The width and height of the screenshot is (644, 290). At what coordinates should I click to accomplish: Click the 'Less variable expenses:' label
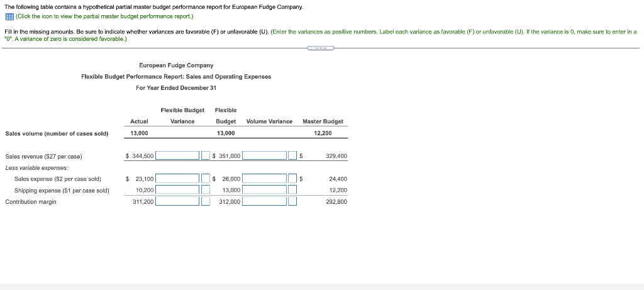click(36, 167)
